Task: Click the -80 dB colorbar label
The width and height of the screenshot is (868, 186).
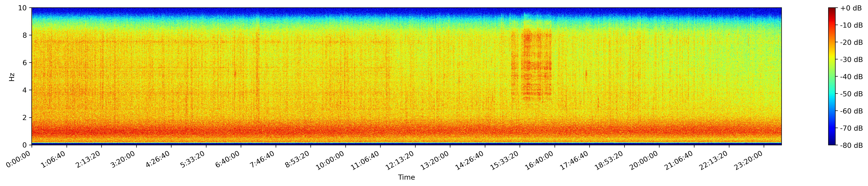Action: tap(852, 145)
